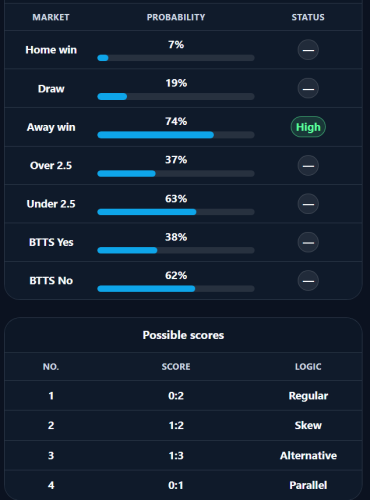The height and width of the screenshot is (500, 370).
Task: Select the PROBABILITY column header
Action: [x=176, y=17]
